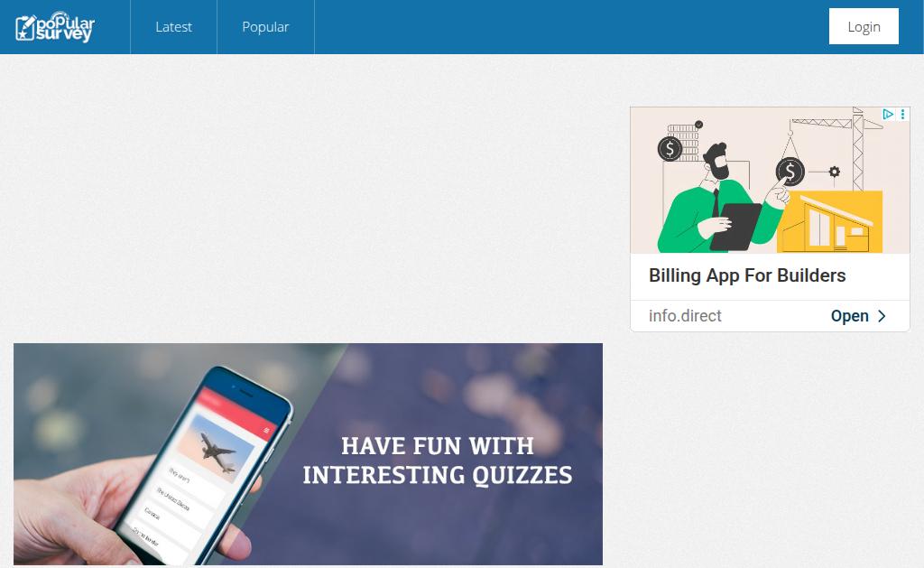Click the tablet held by the man in the ad
Image resolution: width=924 pixels, height=568 pixels.
735,227
